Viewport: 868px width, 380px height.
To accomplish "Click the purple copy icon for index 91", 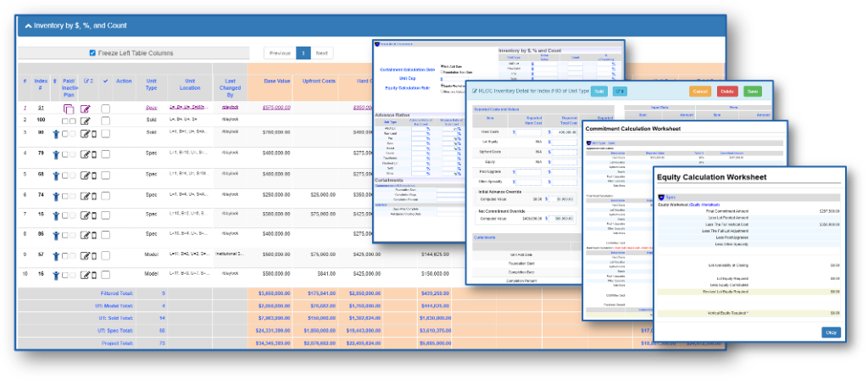I will [x=68, y=109].
